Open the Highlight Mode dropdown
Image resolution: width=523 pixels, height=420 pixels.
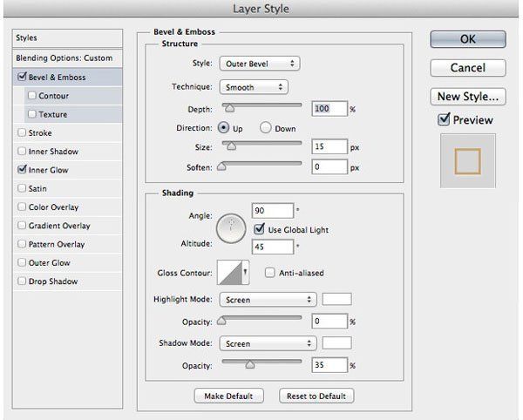click(268, 300)
